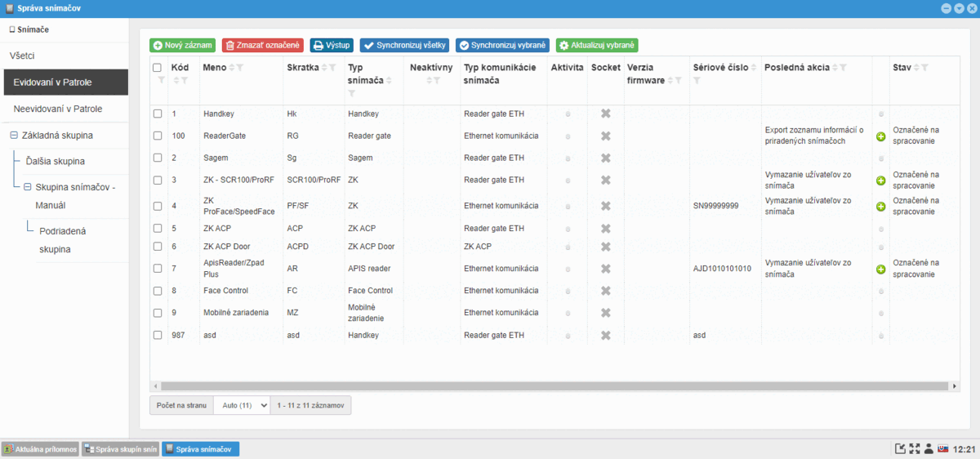Click the fullscreen arrows icon in the tray
The height and width of the screenshot is (459, 980).
click(915, 448)
